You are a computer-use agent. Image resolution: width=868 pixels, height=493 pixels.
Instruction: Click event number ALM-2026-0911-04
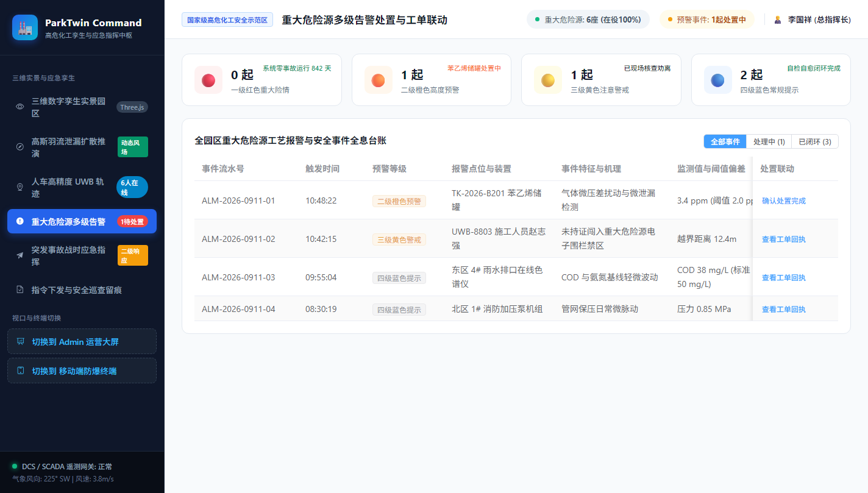pos(238,309)
